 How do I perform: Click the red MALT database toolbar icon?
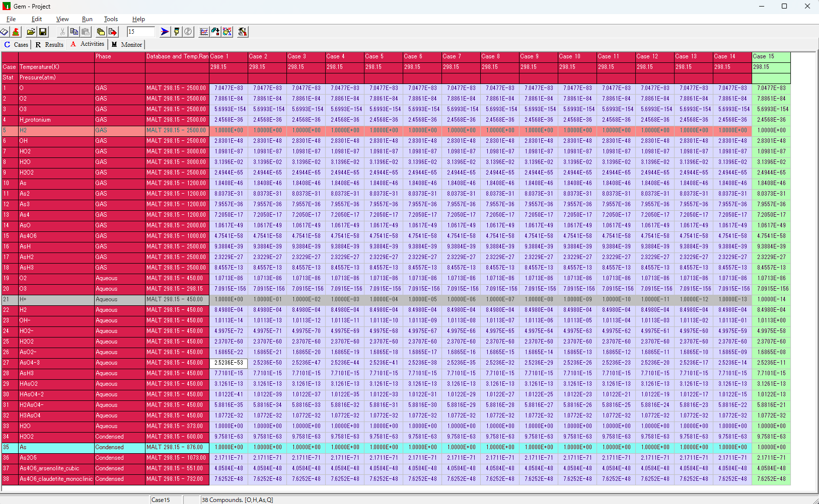(x=16, y=32)
